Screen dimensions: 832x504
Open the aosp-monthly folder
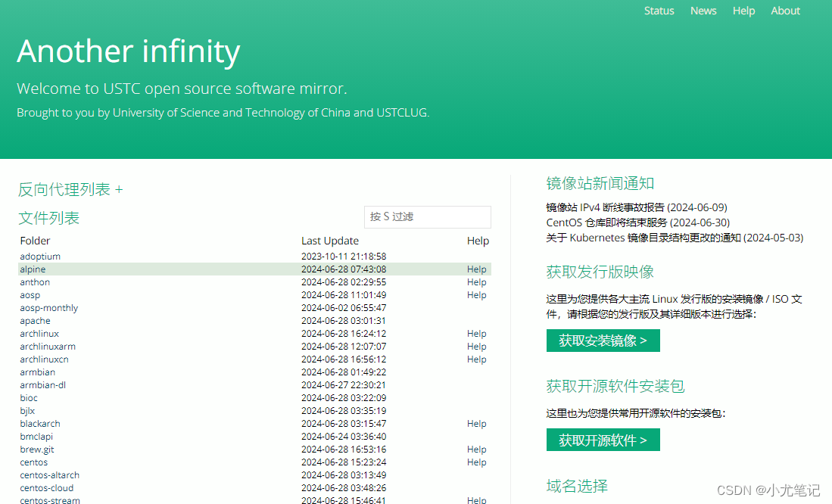tap(48, 308)
